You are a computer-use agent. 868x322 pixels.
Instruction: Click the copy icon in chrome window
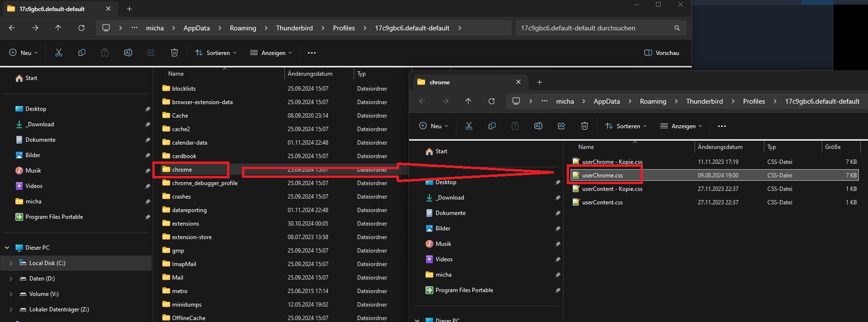coord(492,126)
